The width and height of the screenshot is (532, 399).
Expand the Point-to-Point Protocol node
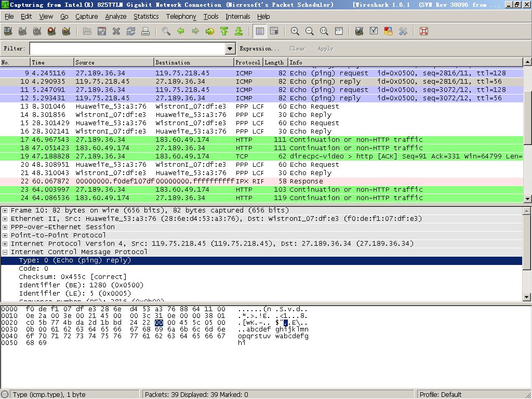pos(5,235)
